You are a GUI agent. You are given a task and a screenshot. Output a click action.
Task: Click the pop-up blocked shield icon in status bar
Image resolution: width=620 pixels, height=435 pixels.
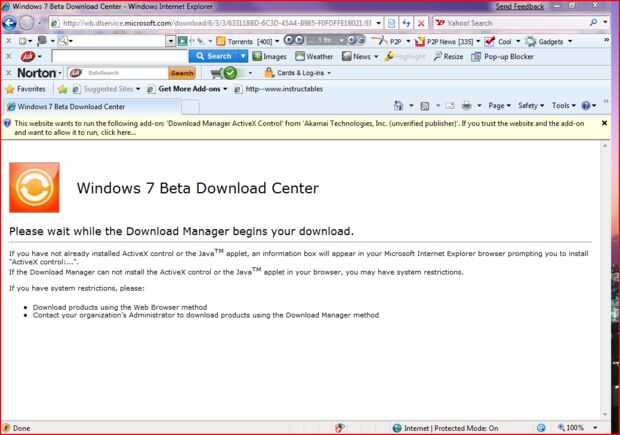tap(339, 428)
